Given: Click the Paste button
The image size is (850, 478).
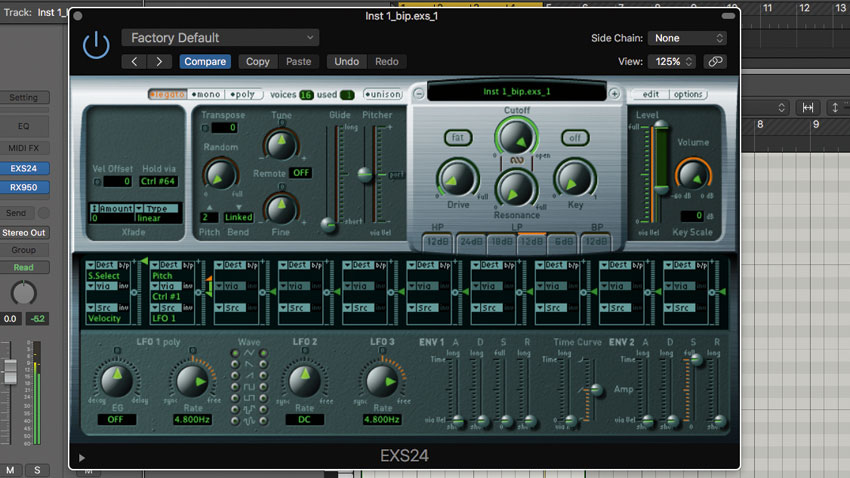Looking at the screenshot, I should click(x=298, y=62).
